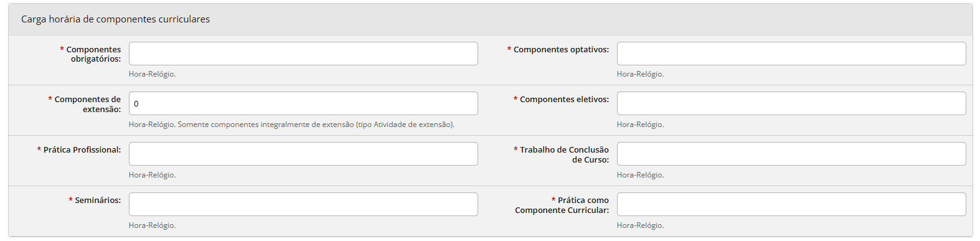The image size is (980, 241).
Task: Click the Componentes obrigatórios input field
Action: coord(303,54)
